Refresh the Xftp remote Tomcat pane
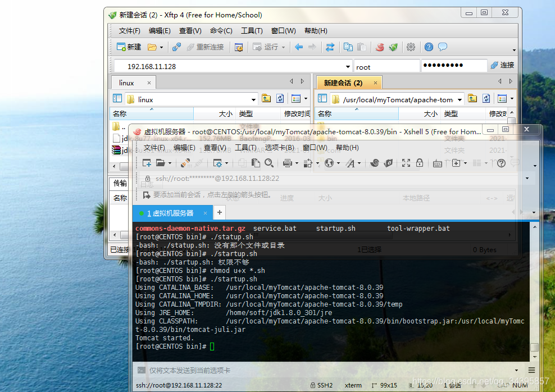Viewport: 555px width, 392px height. click(486, 99)
